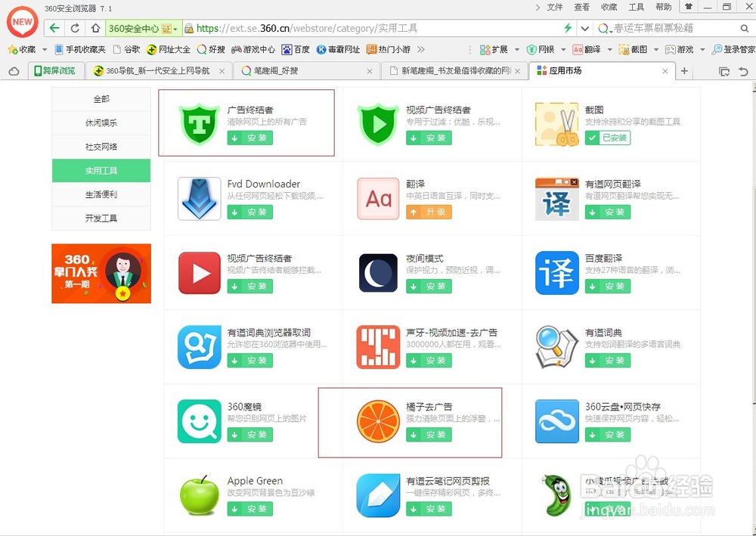Click the red play 视频广告终结者 icon

[199, 273]
